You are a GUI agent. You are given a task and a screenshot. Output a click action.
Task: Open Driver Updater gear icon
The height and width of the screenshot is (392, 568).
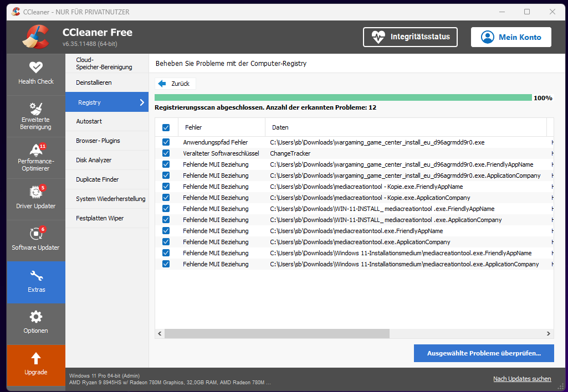click(36, 192)
